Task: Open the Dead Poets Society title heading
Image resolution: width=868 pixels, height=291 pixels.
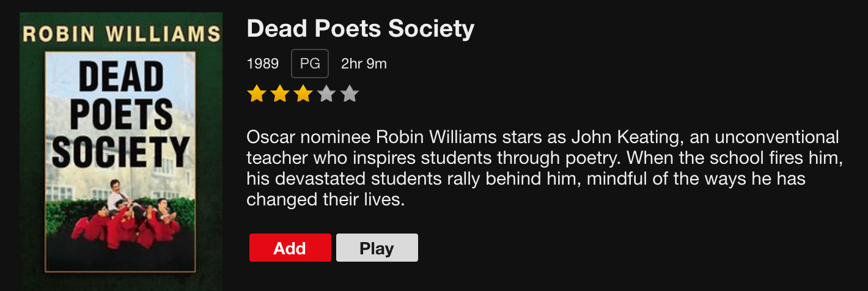Action: (361, 29)
